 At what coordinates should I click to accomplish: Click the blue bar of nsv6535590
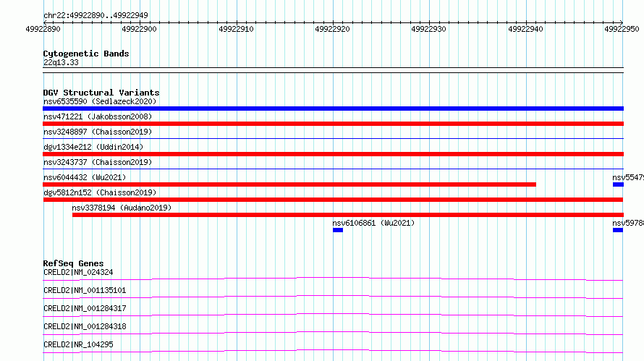pyautogui.click(x=333, y=109)
